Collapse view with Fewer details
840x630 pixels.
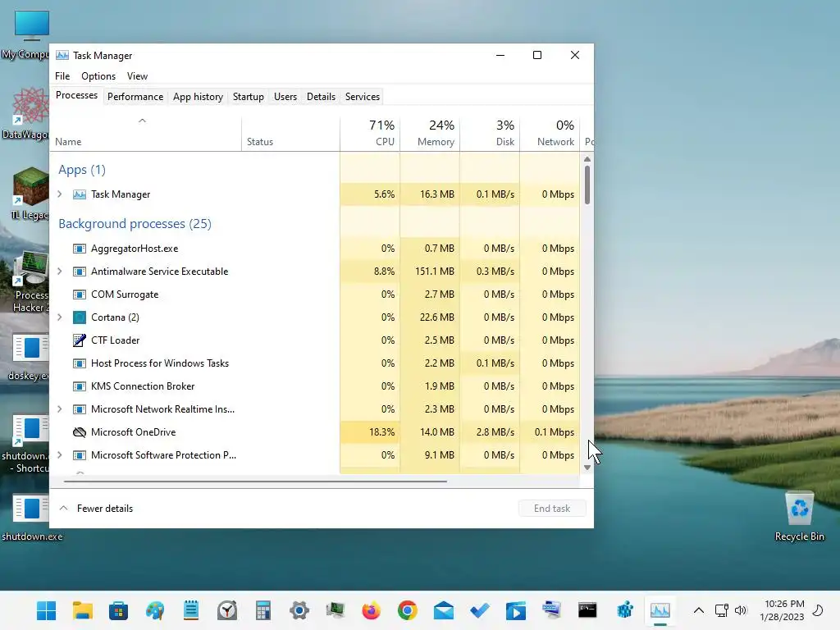pos(96,509)
